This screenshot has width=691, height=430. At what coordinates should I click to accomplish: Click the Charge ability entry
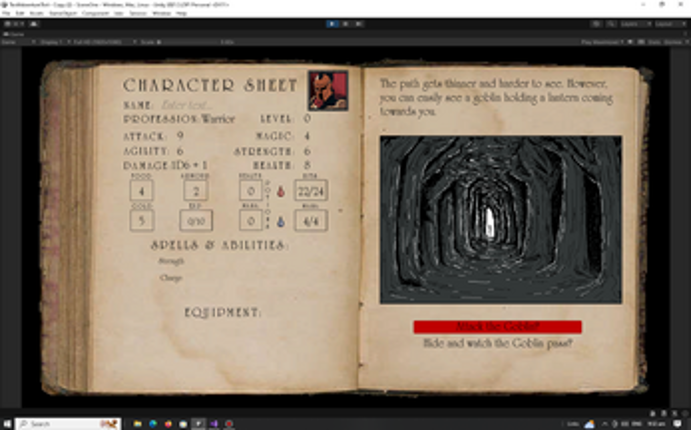click(171, 278)
